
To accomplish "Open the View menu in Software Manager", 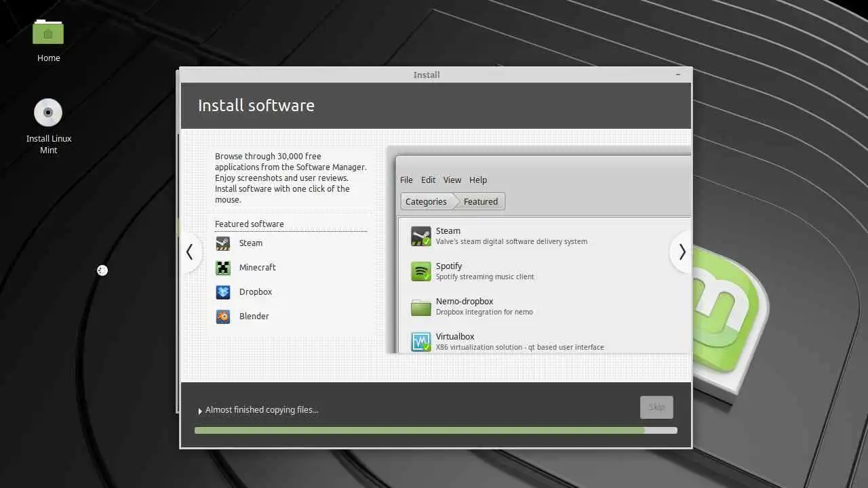I will [x=452, y=180].
